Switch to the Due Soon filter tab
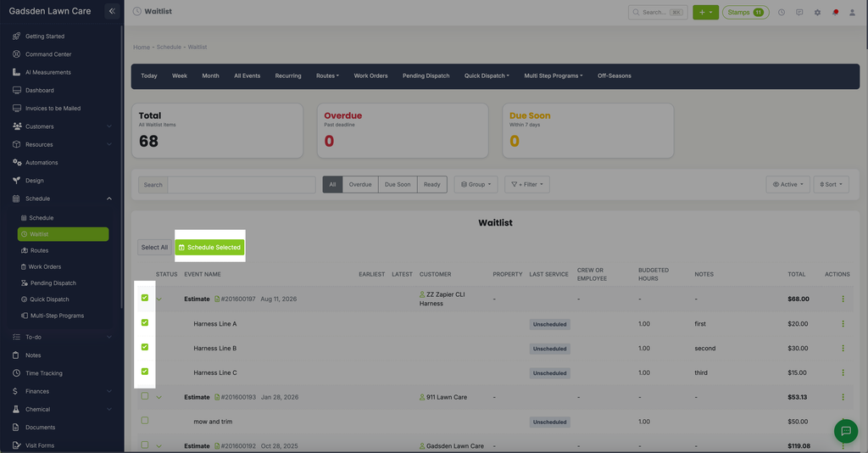868x453 pixels. click(x=398, y=184)
